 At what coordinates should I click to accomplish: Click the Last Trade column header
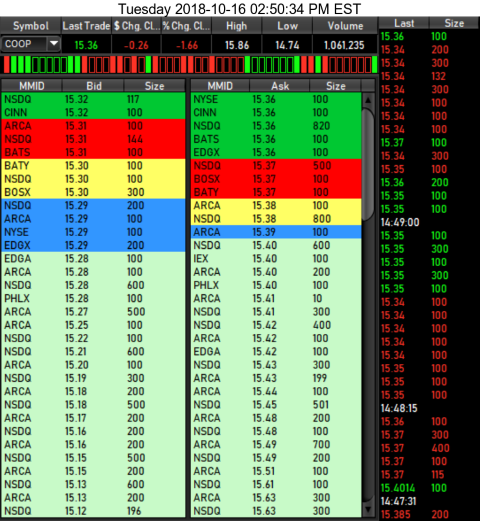click(86, 26)
